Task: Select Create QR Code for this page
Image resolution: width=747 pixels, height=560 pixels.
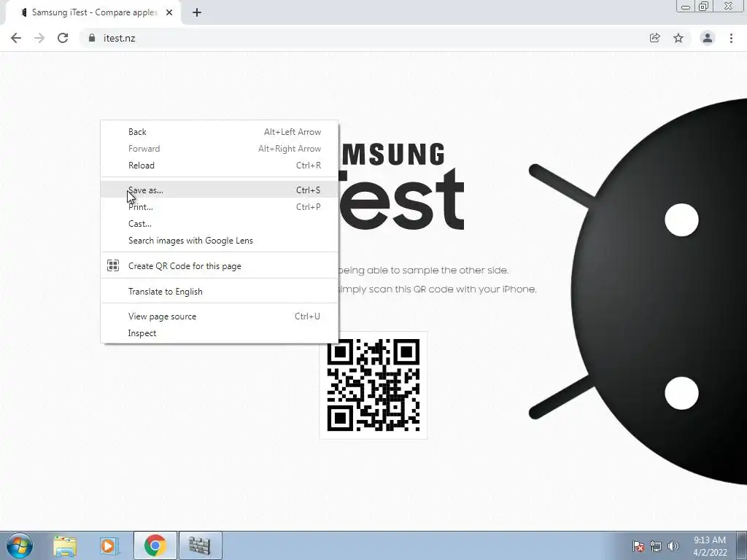Action: pos(220,265)
